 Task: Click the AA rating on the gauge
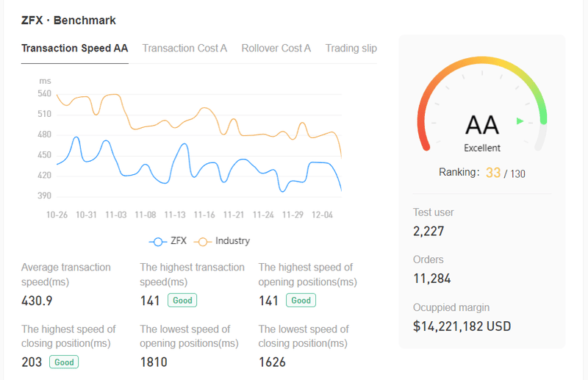[x=482, y=125]
